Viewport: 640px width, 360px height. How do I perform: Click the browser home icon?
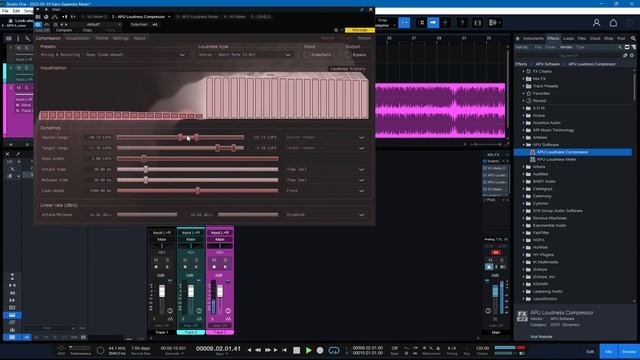[518, 38]
